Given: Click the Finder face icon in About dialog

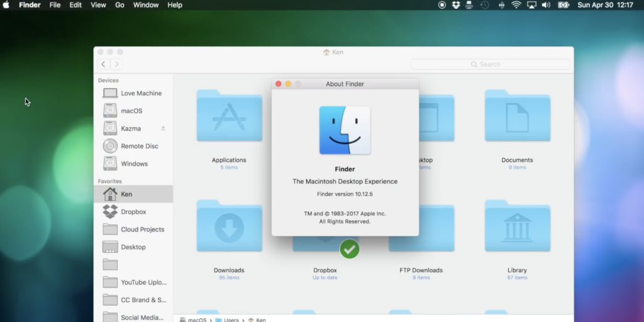Looking at the screenshot, I should [x=345, y=130].
